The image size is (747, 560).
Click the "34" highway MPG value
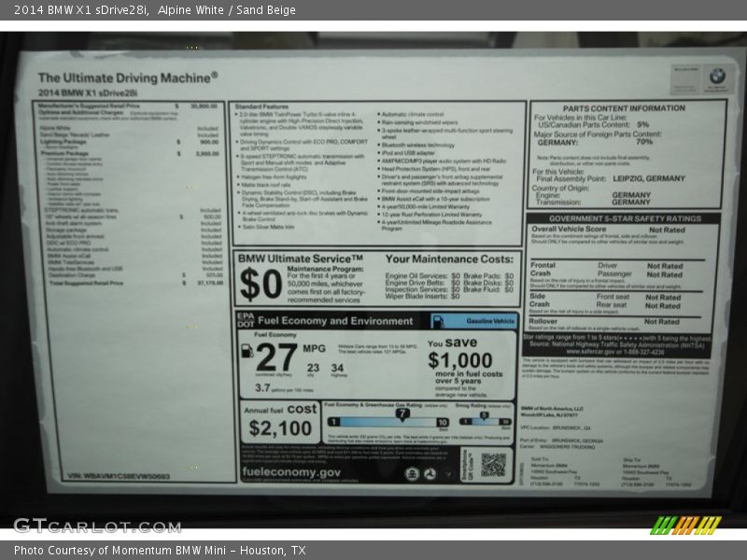tap(337, 368)
